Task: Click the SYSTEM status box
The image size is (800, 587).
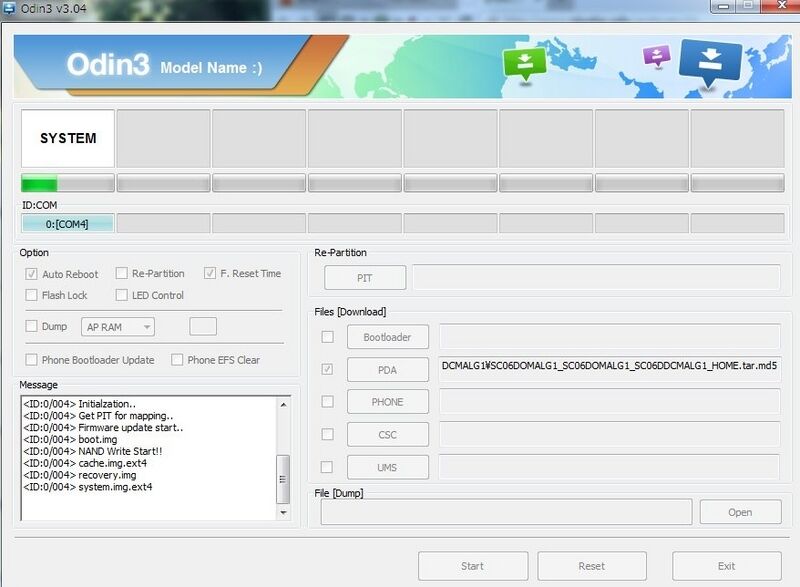Action: click(x=68, y=138)
